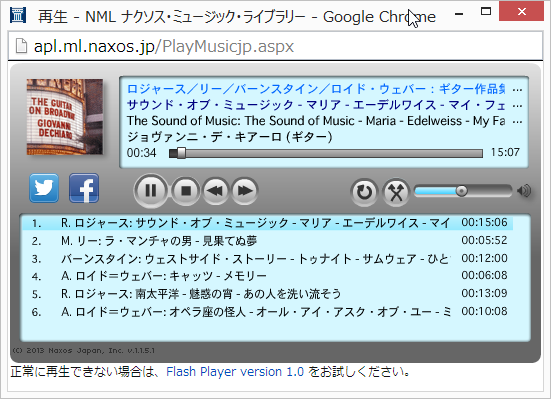This screenshot has width=551, height=399.
Task: Select track 6 A. ロイド=ウェバー: オペラ座の怪人
Action: pos(267,311)
